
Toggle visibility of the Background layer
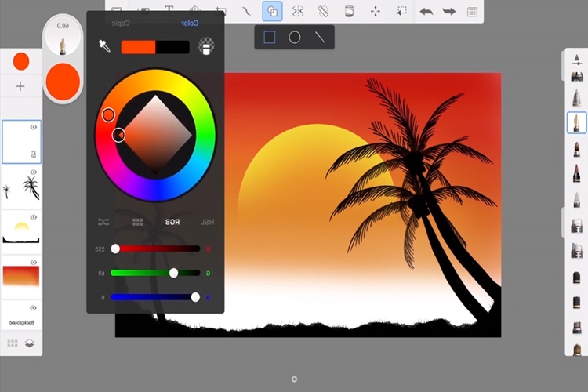[x=34, y=308]
